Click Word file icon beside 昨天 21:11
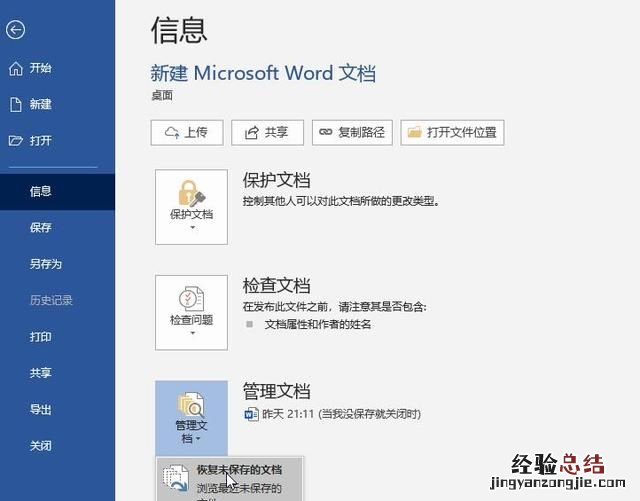The height and width of the screenshot is (501, 640). tap(251, 414)
